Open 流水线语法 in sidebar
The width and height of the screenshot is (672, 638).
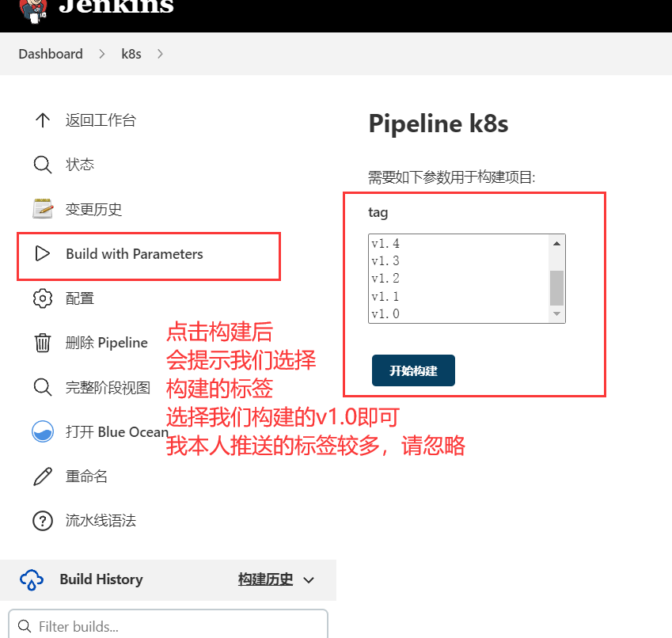click(x=101, y=521)
